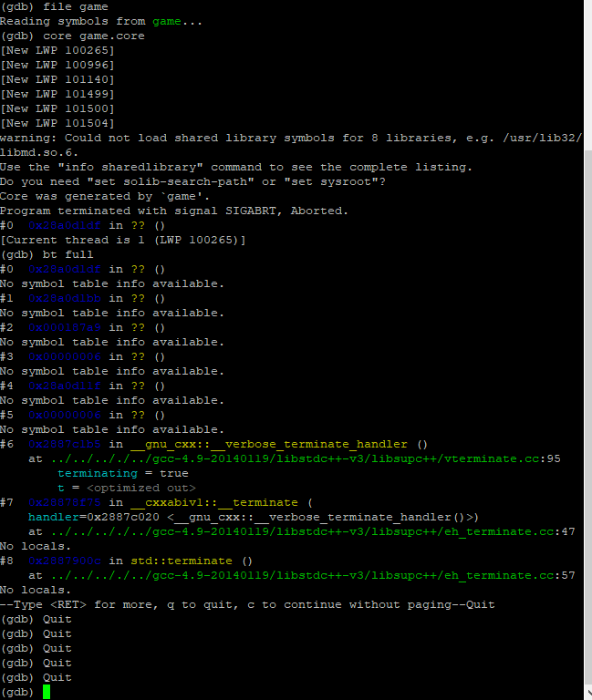
Task: Click "__gnu_cxx::__verbose_terminate_handler" function name in frame #6
Action: (x=269, y=445)
